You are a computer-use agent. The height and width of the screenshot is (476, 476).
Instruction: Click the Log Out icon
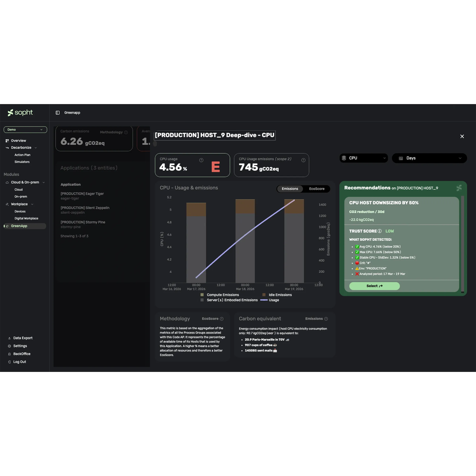[9, 362]
